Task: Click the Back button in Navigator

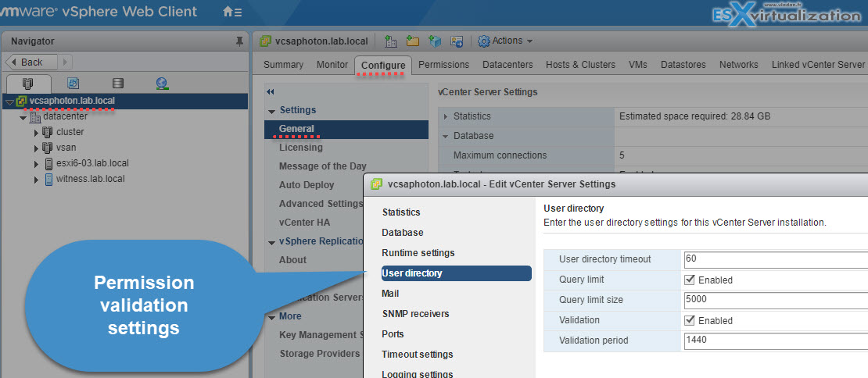Action: point(31,62)
